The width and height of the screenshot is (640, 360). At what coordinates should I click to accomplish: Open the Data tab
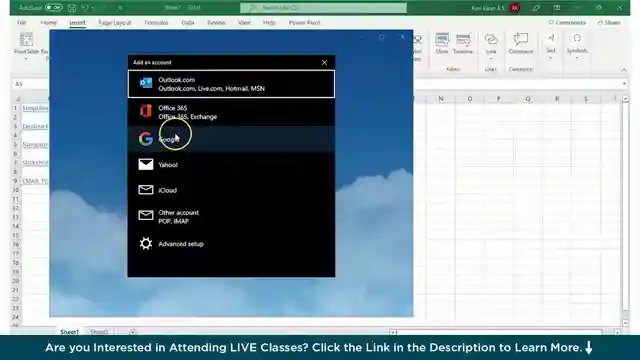click(188, 23)
